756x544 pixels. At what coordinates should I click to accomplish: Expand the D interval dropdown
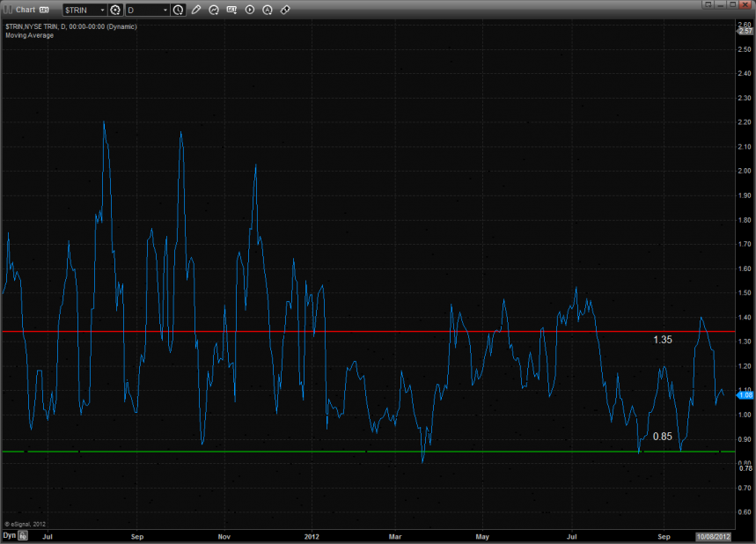click(x=165, y=10)
